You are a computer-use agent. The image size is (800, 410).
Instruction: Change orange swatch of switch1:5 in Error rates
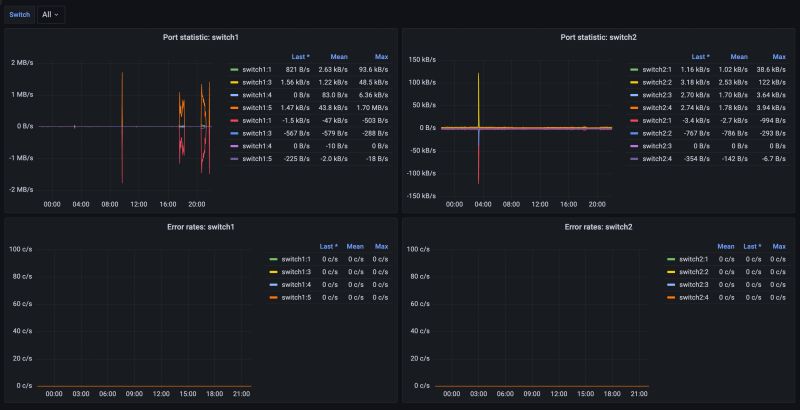click(x=273, y=298)
